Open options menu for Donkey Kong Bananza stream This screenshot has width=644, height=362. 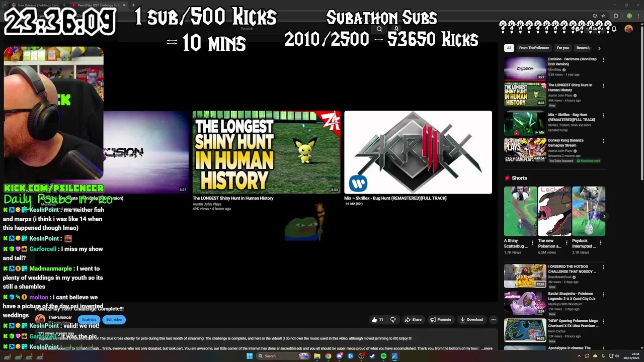(603, 141)
